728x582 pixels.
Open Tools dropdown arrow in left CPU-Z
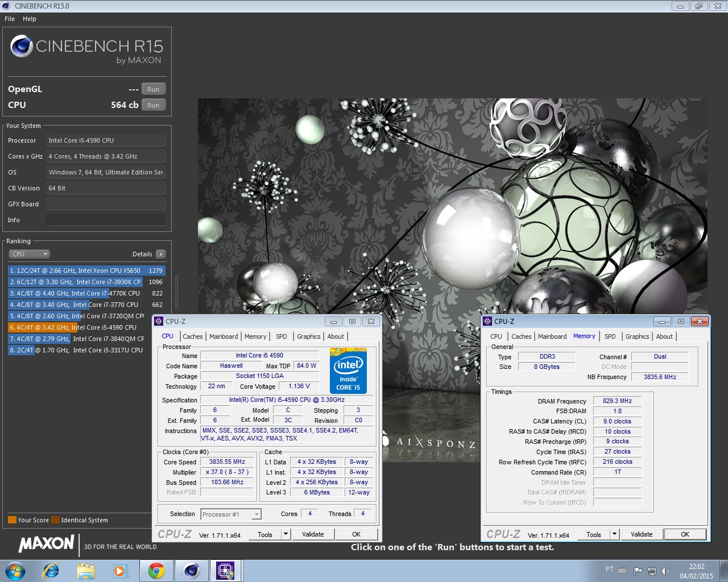pos(286,534)
